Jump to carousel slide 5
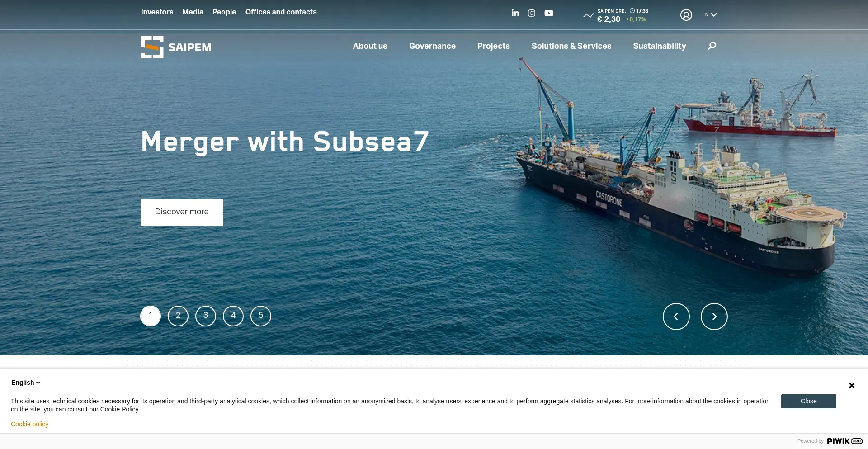868x449 pixels. (261, 316)
